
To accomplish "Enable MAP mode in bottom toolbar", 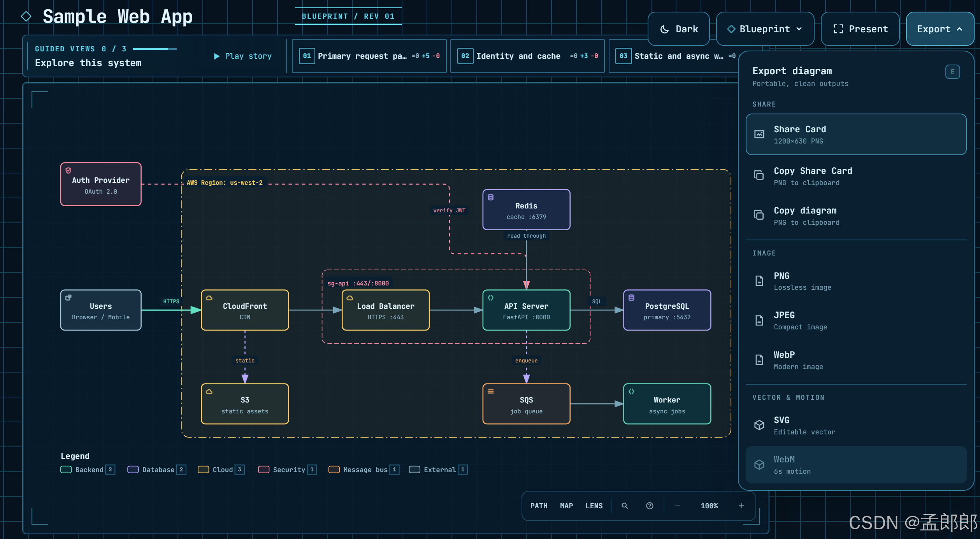I will pos(566,506).
